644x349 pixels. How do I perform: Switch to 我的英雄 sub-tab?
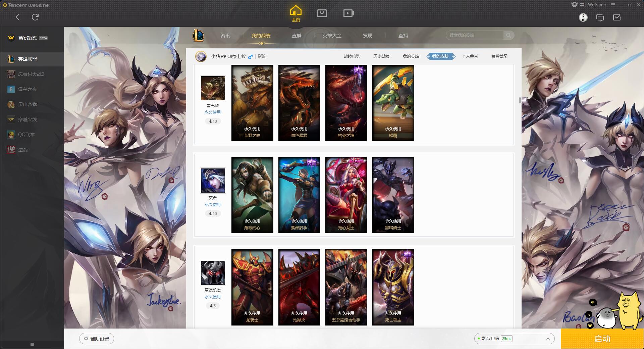tap(411, 56)
